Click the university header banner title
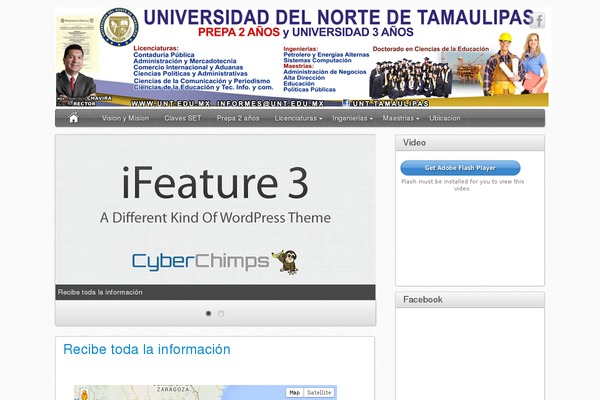 [x=338, y=18]
